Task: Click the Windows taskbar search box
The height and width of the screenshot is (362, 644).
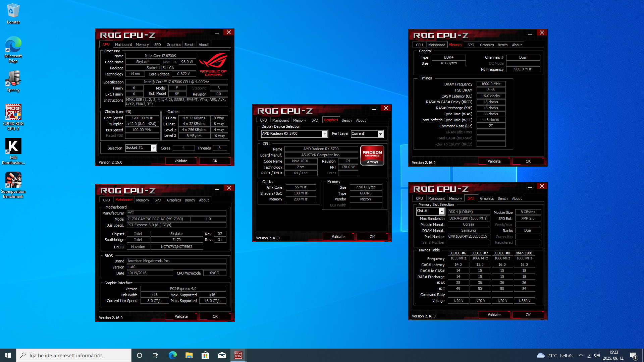Action: pos(74,355)
